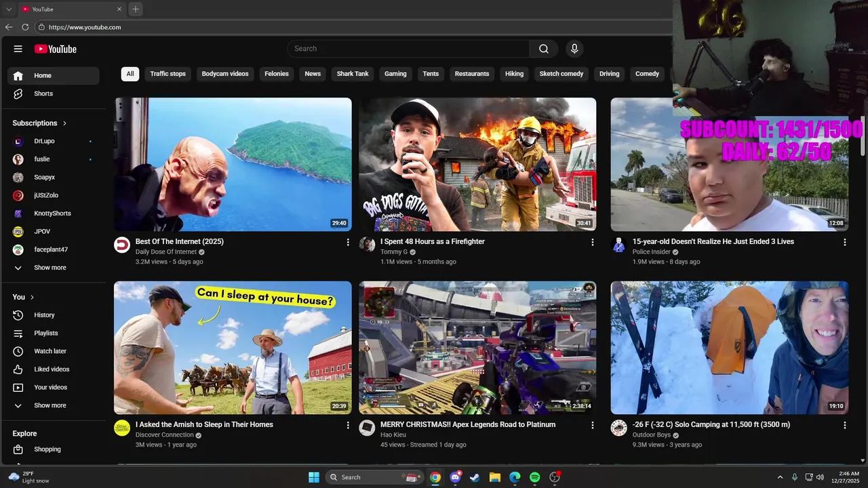Open Spotify from Windows taskbar
The image size is (868, 488).
(534, 477)
